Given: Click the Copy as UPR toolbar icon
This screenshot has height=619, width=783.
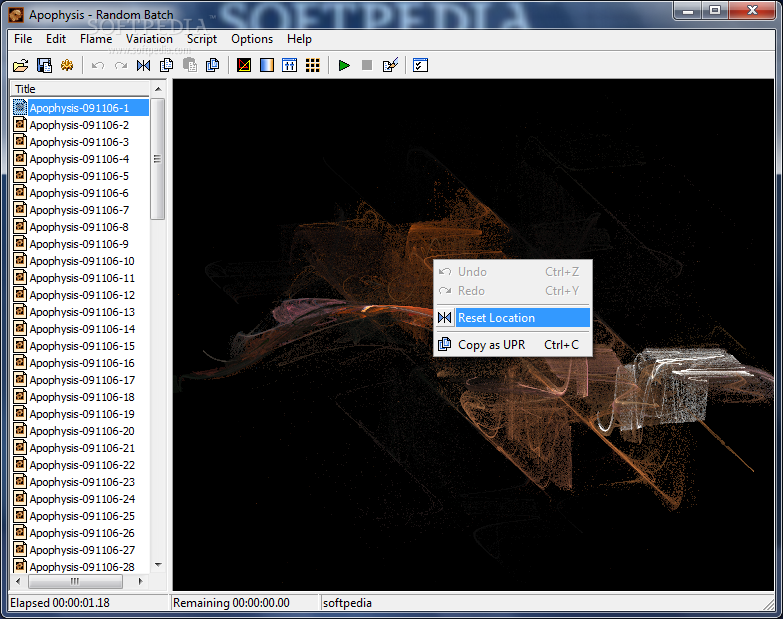Looking at the screenshot, I should pos(213,65).
